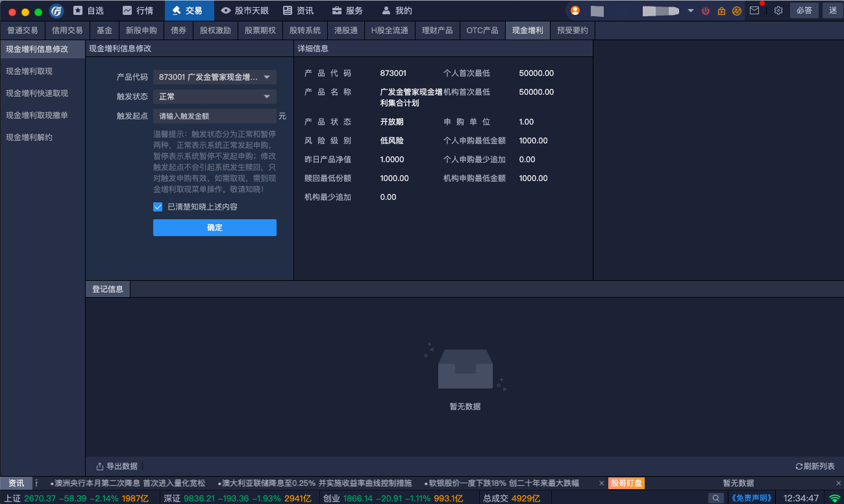The image size is (844, 504).
Task: Open the 我的 profile tab
Action: 397,10
